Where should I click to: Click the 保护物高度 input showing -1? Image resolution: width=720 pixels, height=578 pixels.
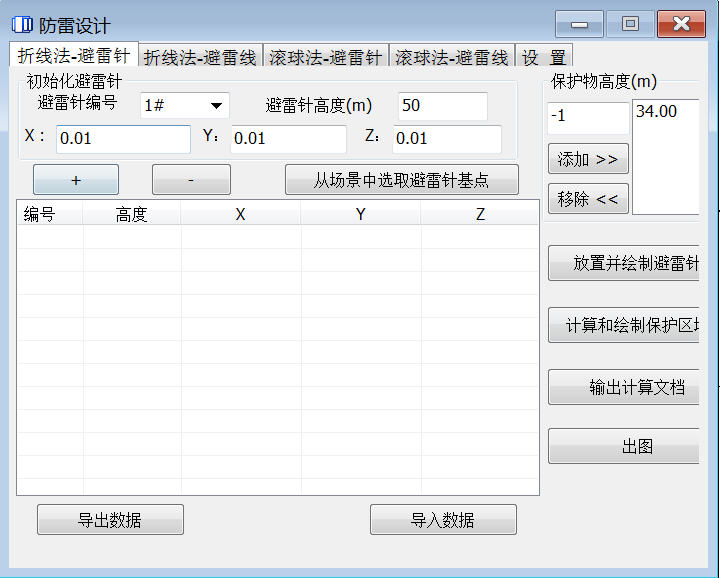(588, 118)
